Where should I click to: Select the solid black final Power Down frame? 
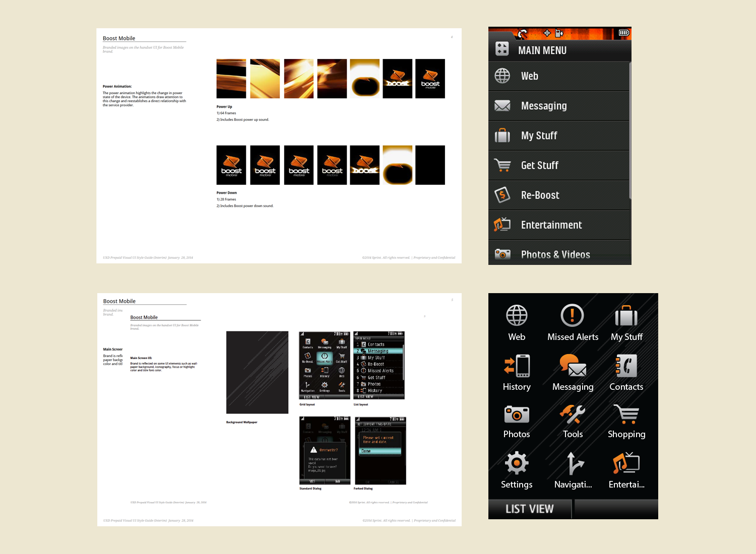(430, 165)
